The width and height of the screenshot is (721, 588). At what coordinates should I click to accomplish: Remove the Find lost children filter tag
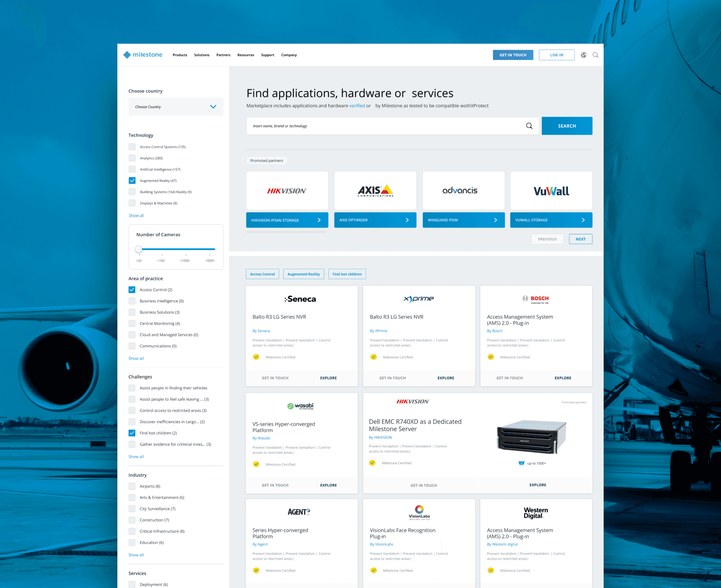tap(347, 274)
